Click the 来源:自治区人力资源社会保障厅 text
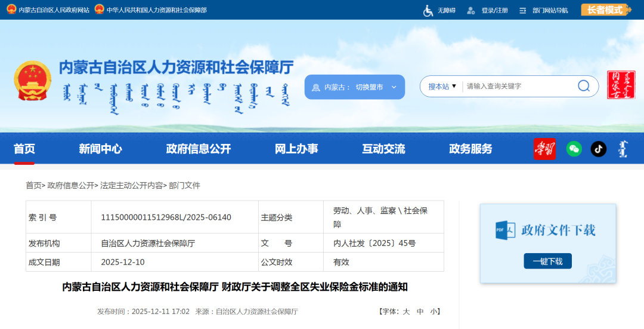Image resolution: width=644 pixels, height=329 pixels. point(246,312)
